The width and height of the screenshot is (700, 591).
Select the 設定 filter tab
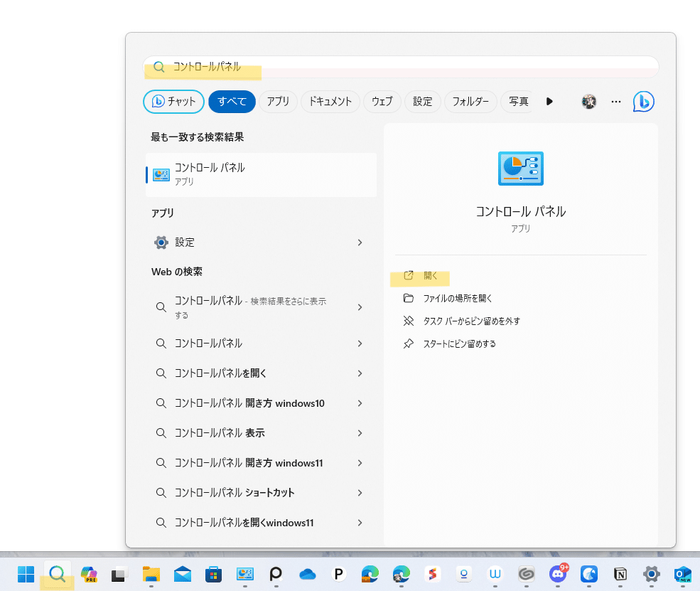(422, 102)
